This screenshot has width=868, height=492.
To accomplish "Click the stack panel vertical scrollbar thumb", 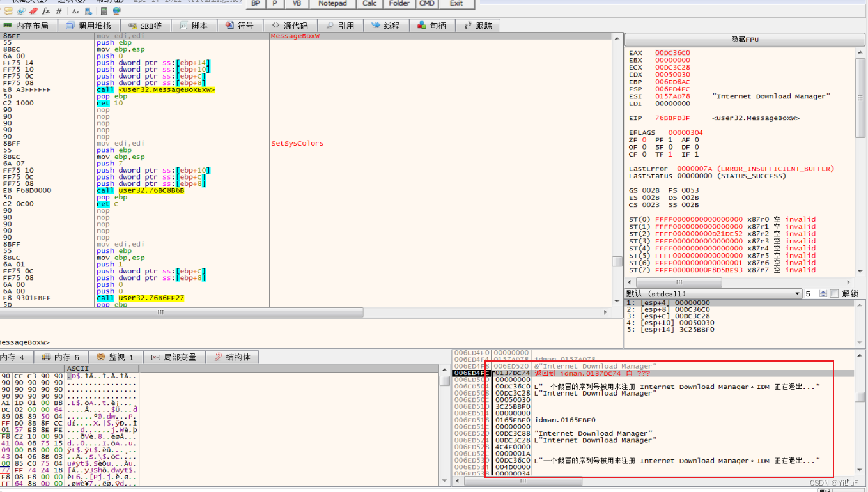I will pos(860,396).
